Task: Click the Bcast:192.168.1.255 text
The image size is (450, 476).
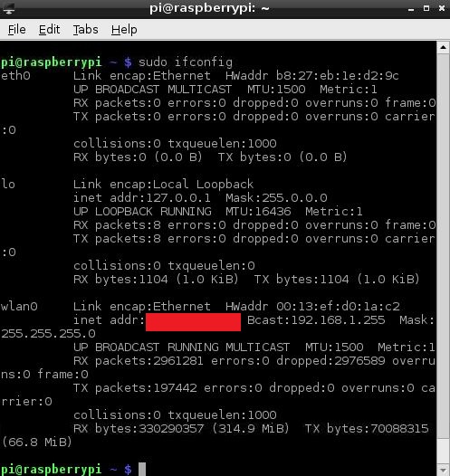Action: point(316,320)
